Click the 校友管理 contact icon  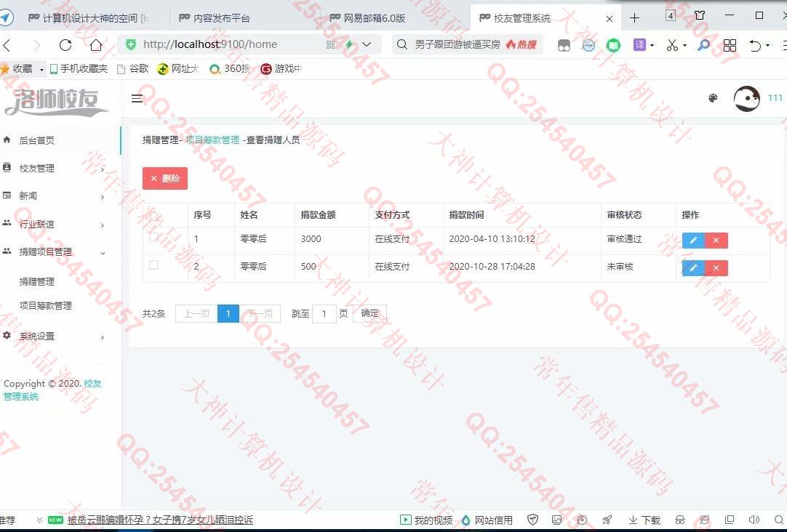tap(7, 167)
